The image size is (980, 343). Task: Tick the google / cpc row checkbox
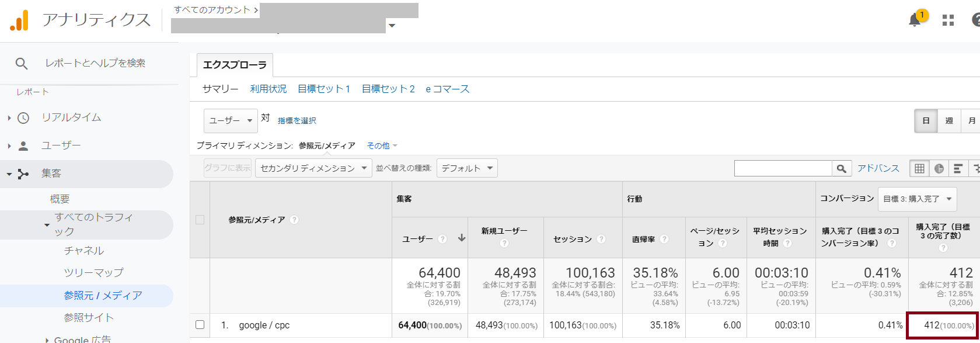[x=200, y=325]
